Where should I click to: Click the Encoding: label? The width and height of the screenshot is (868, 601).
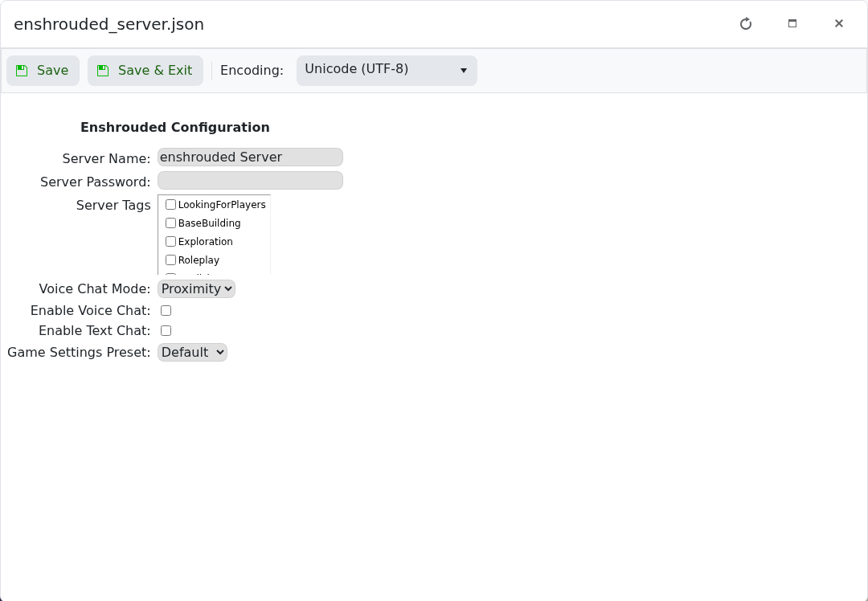pos(252,71)
